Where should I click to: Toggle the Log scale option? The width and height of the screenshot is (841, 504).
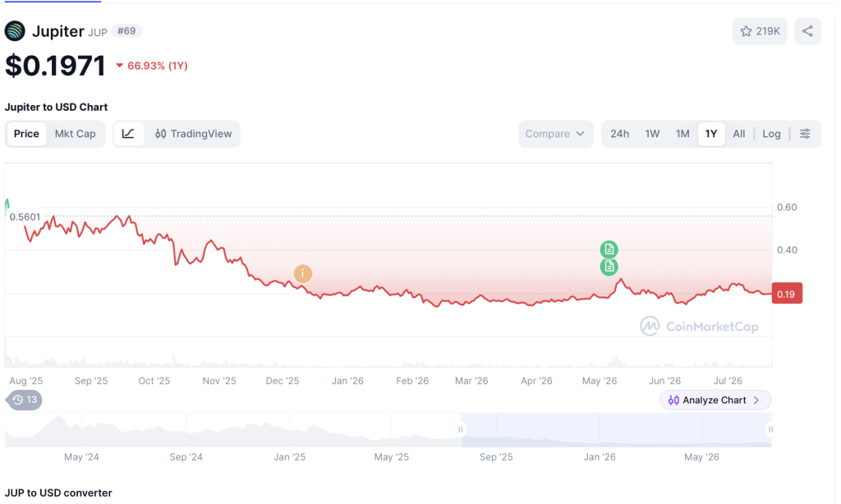coord(771,134)
